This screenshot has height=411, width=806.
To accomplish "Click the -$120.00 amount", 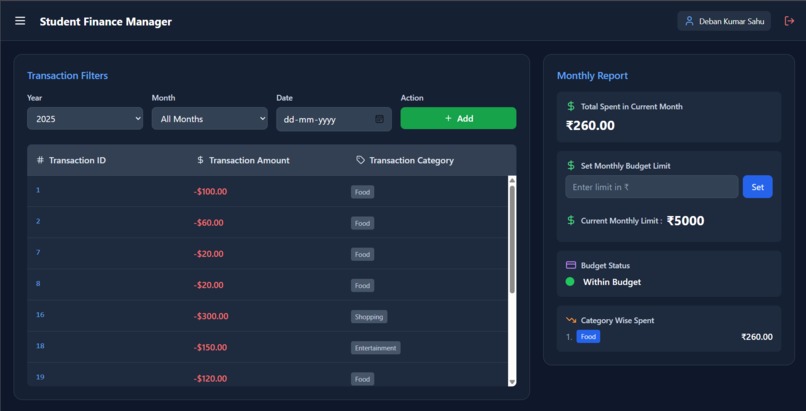I will tap(210, 379).
